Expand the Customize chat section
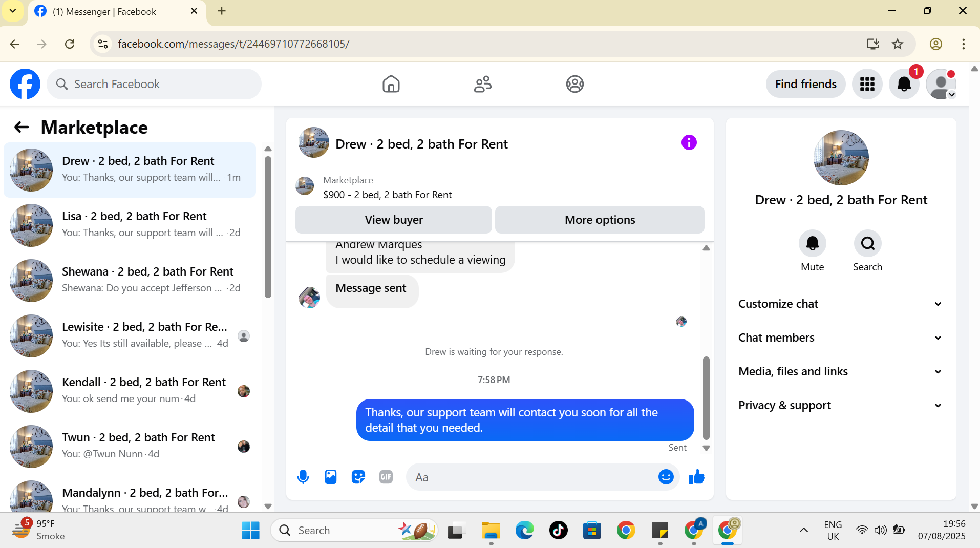The height and width of the screenshot is (548, 980). [841, 304]
